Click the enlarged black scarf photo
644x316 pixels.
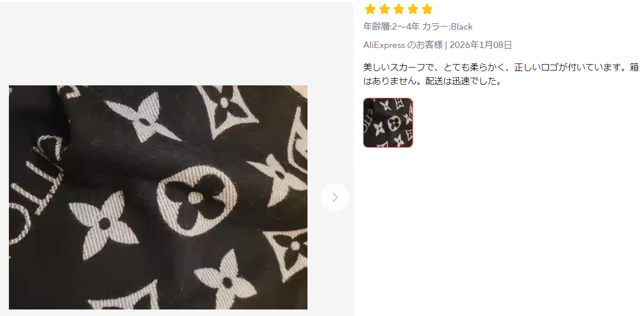(158, 197)
